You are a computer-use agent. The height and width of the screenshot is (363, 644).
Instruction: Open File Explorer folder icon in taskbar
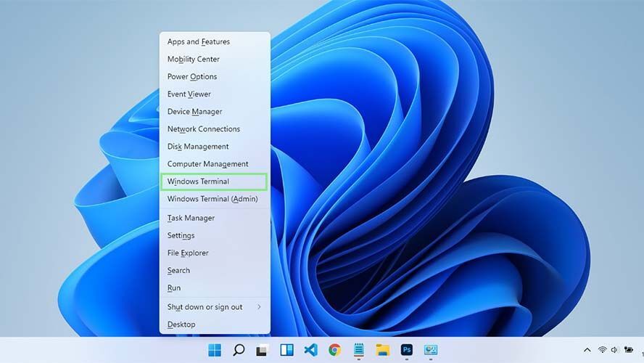point(382,350)
